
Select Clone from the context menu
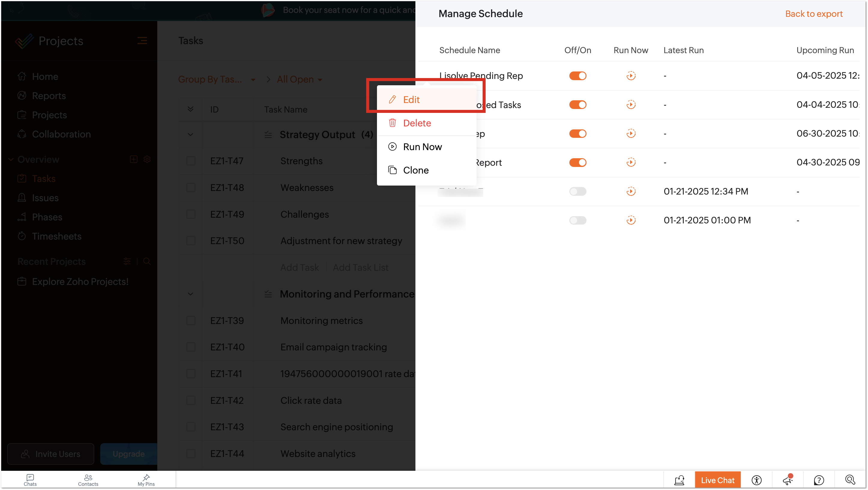[415, 170]
